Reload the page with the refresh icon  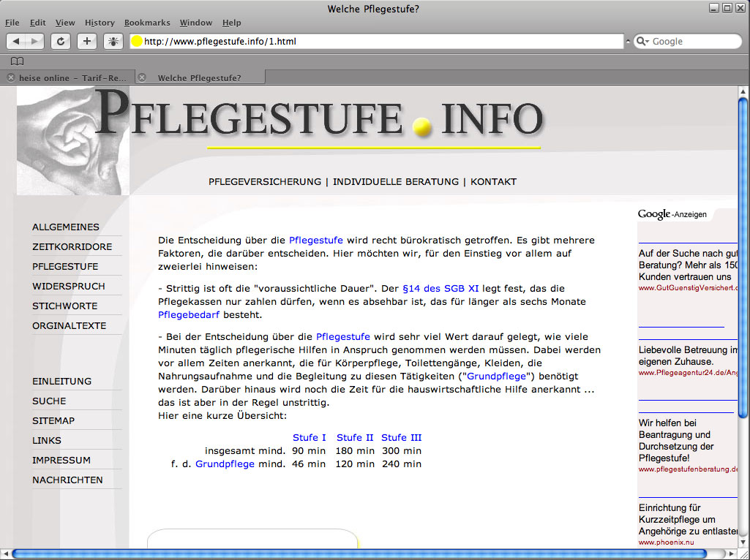point(61,42)
